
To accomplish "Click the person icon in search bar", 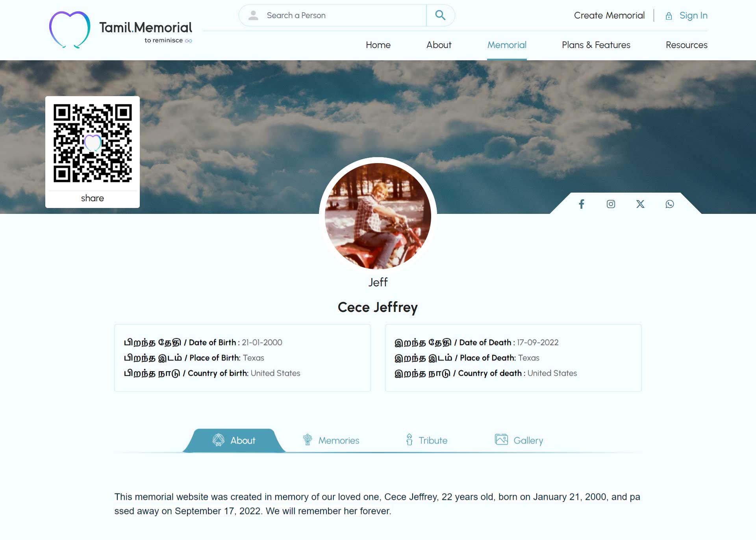I will point(253,15).
